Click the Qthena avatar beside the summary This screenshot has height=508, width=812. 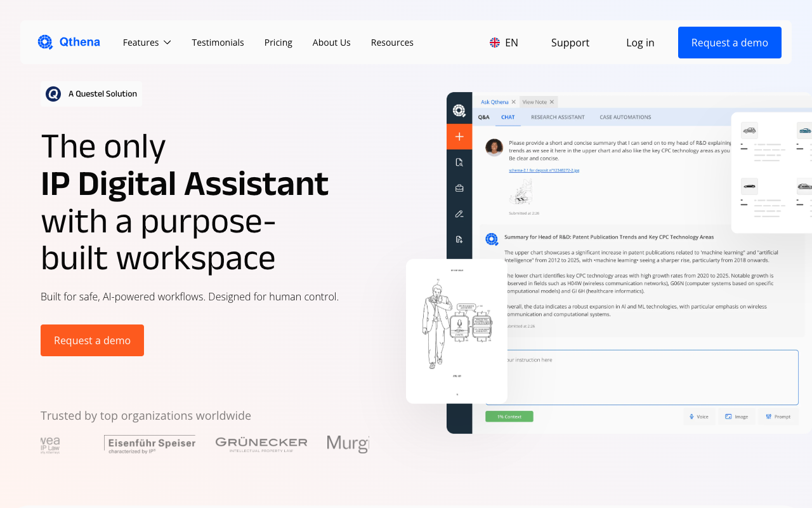(492, 239)
